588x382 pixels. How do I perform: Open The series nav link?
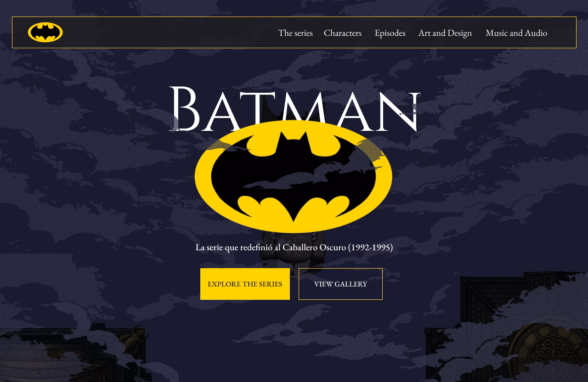click(x=295, y=33)
